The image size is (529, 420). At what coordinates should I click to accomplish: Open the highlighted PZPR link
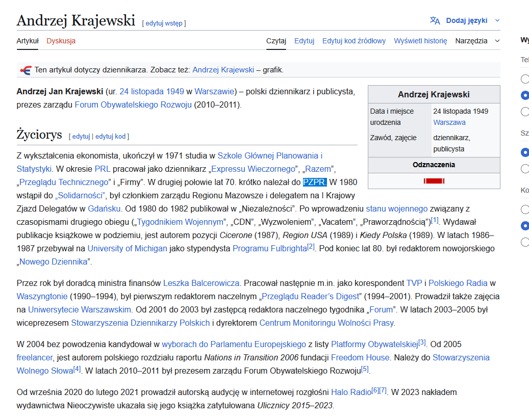[x=314, y=182]
